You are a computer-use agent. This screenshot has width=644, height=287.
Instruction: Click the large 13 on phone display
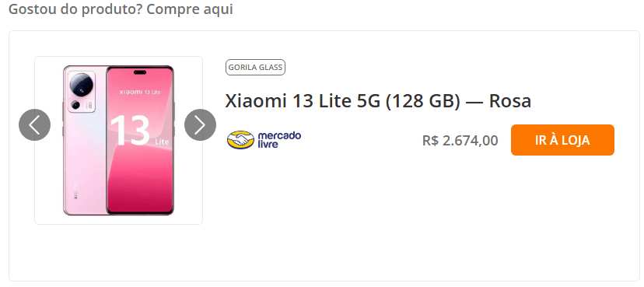(130, 131)
